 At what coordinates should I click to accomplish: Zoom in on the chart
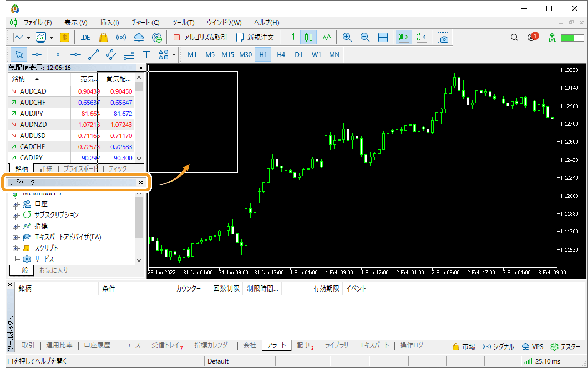[x=347, y=37]
